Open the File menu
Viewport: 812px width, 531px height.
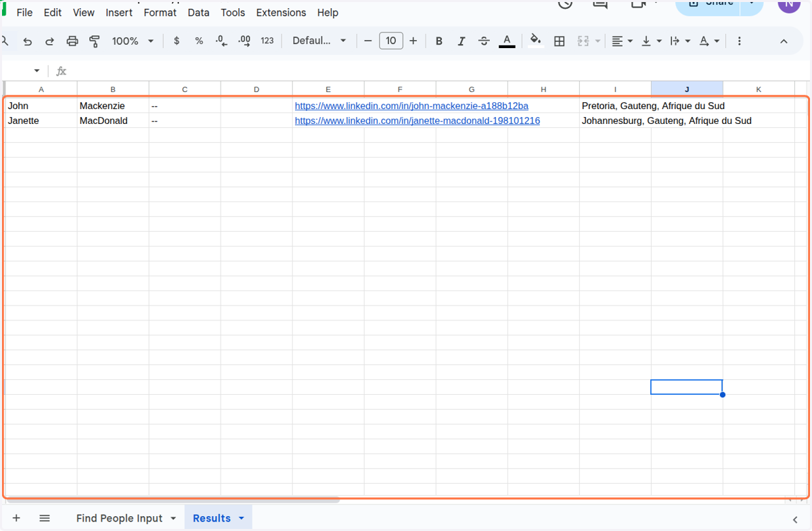pos(24,12)
